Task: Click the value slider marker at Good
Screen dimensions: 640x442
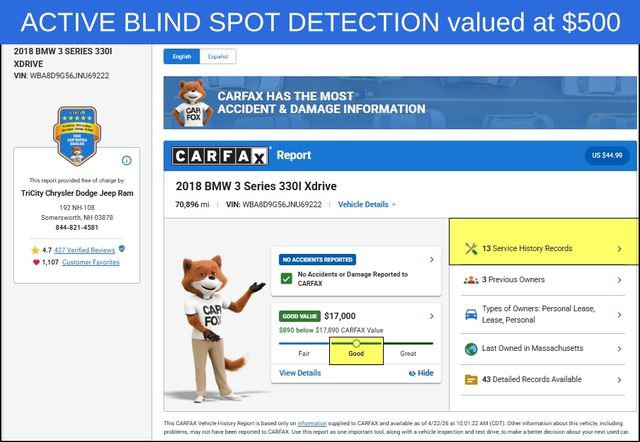Action: [x=357, y=343]
